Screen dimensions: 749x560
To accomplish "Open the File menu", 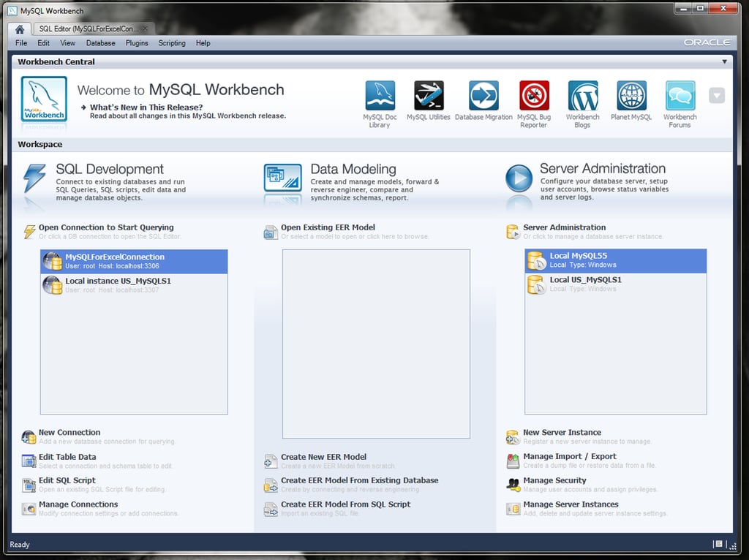I will pos(21,43).
